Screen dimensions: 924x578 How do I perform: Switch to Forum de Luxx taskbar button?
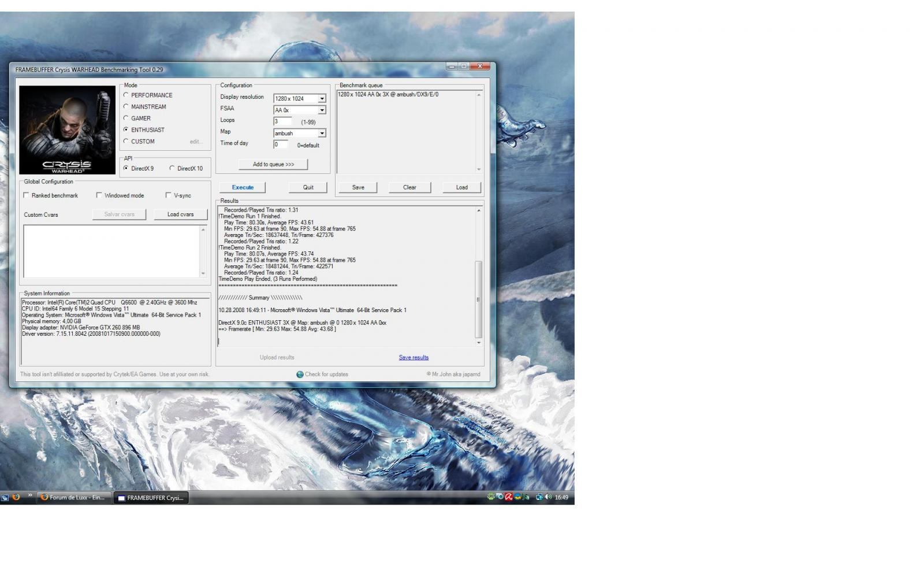pyautogui.click(x=74, y=497)
